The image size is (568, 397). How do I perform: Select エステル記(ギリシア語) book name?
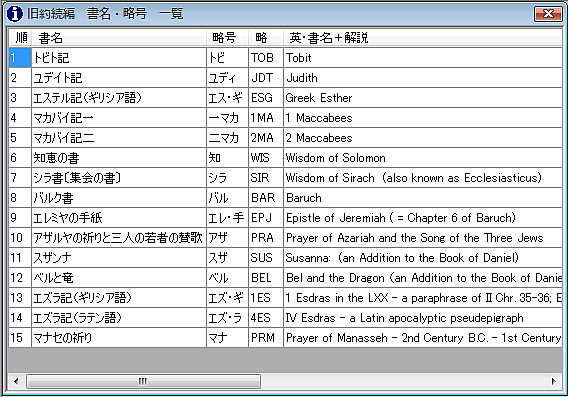coord(119,98)
